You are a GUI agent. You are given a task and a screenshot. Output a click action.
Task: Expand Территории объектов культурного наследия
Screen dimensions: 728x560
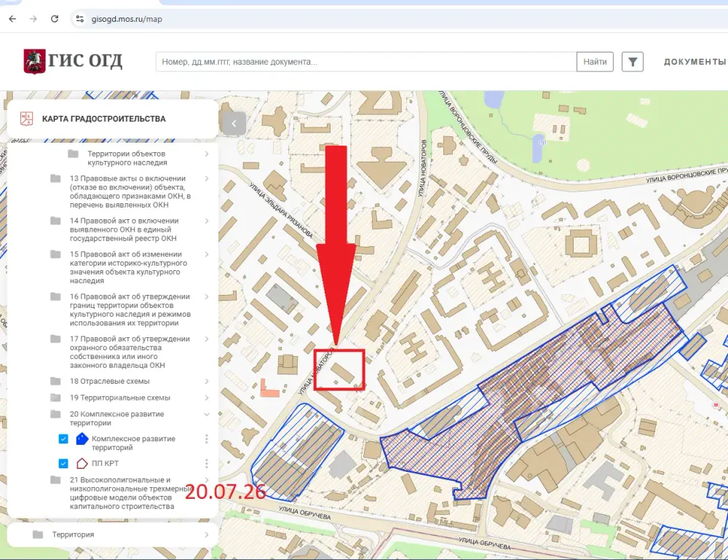[207, 154]
